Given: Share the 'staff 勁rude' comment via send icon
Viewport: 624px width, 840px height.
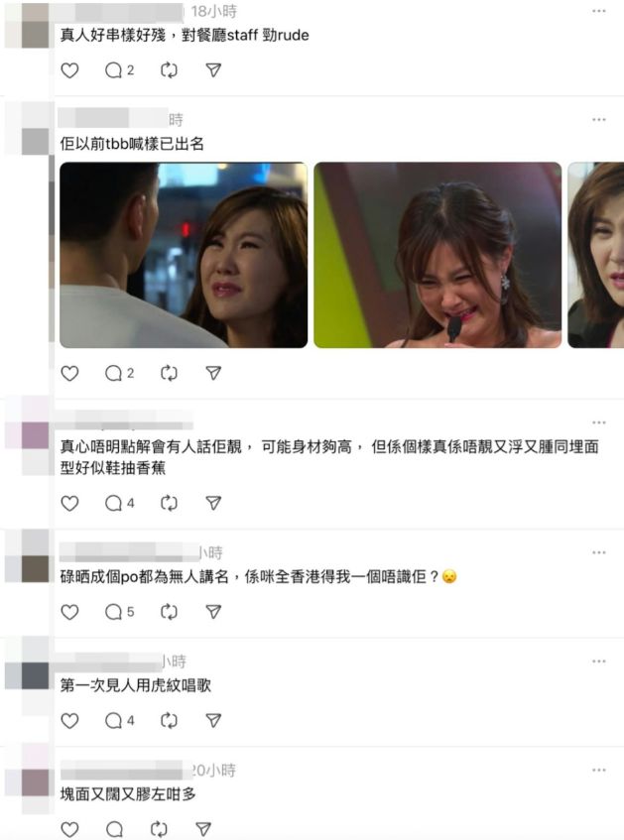Looking at the screenshot, I should point(213,70).
